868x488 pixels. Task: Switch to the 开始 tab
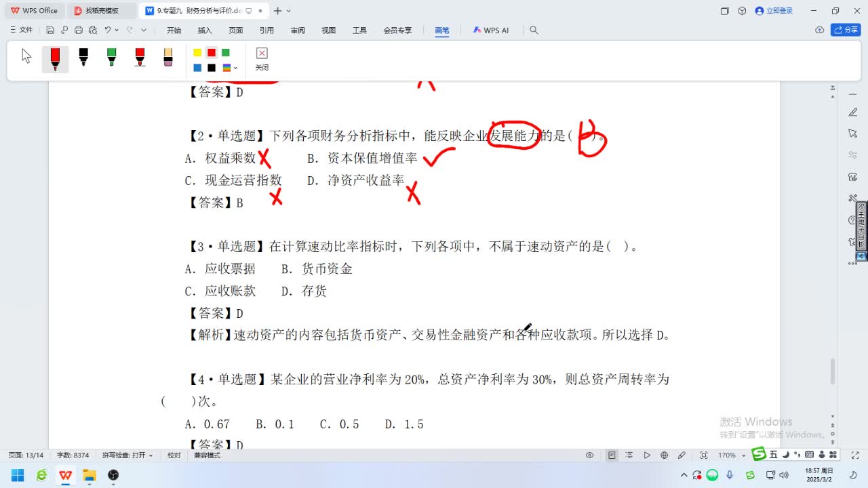point(174,30)
